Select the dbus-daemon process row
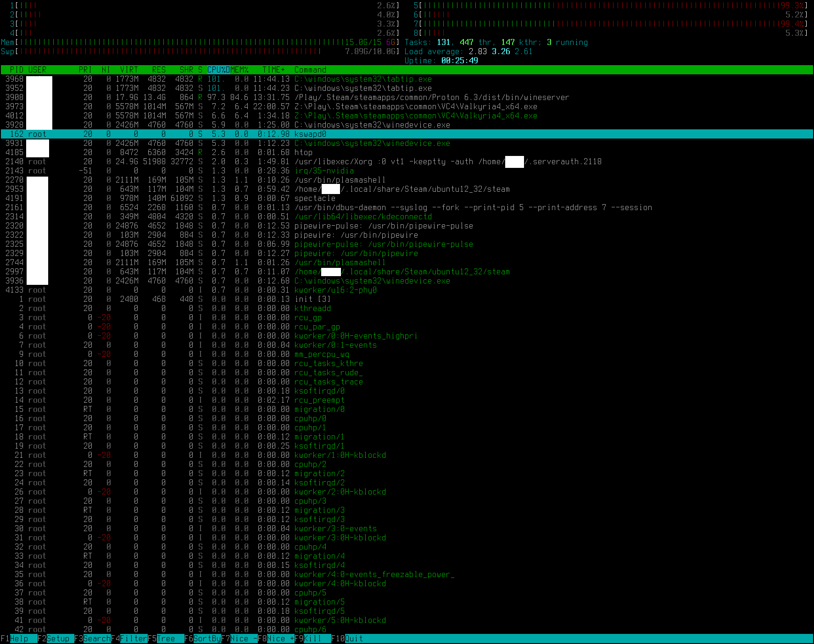The image size is (814, 644). click(x=407, y=207)
